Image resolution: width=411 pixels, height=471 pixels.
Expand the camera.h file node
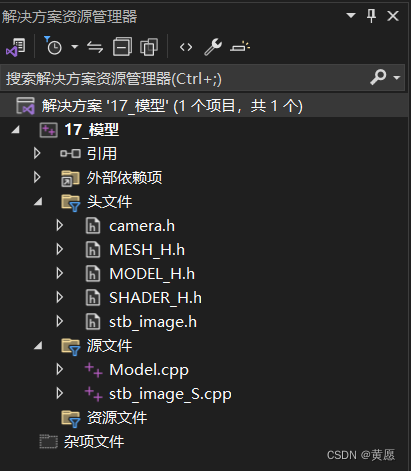click(60, 225)
